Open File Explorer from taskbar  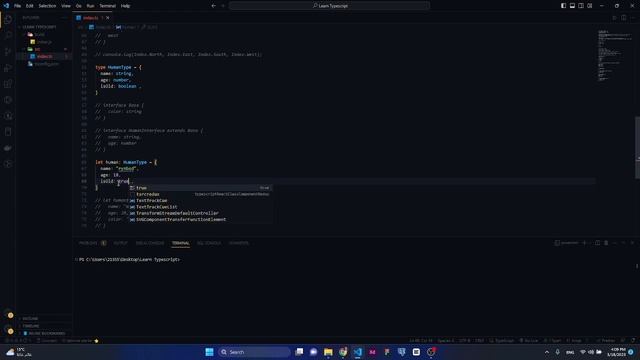point(328,352)
